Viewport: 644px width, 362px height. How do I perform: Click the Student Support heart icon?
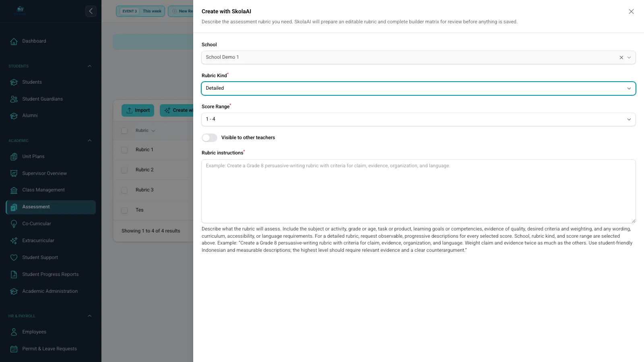14,257
